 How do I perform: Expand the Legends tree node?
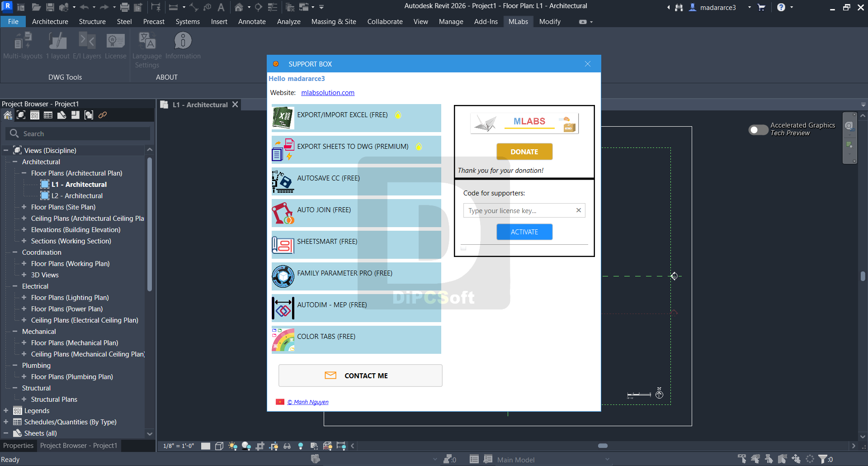[x=6, y=410]
